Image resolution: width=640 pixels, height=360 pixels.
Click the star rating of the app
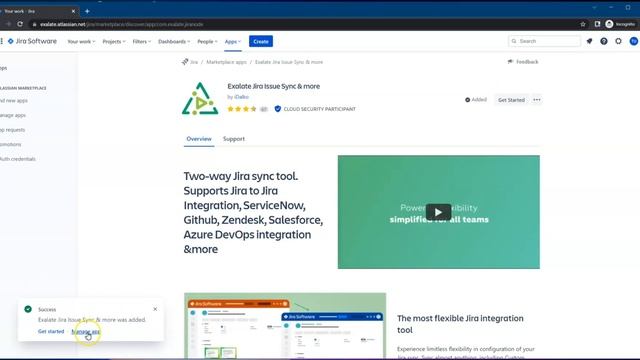(242, 109)
